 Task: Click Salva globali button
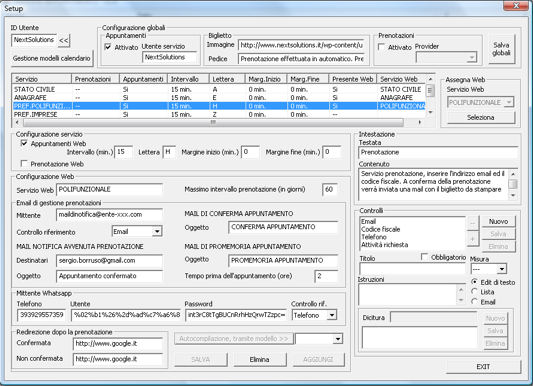pyautogui.click(x=501, y=49)
